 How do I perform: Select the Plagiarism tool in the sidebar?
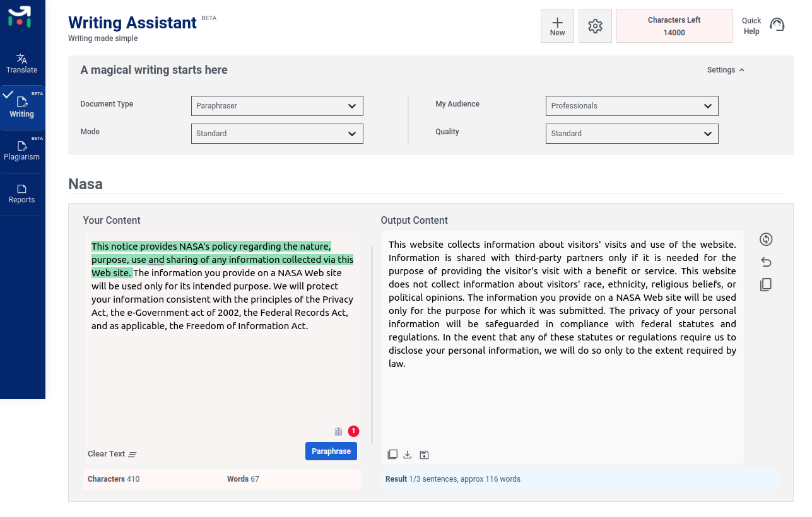22,150
